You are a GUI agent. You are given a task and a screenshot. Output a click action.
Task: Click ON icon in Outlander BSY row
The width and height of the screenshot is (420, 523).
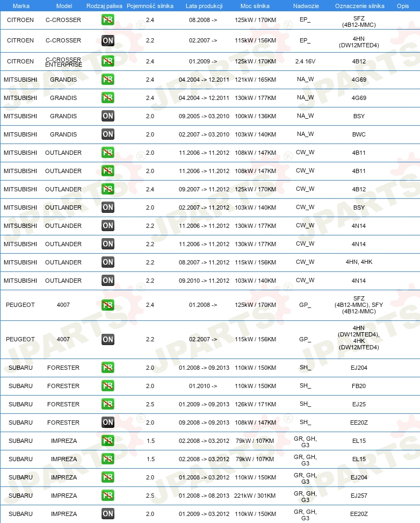click(107, 207)
